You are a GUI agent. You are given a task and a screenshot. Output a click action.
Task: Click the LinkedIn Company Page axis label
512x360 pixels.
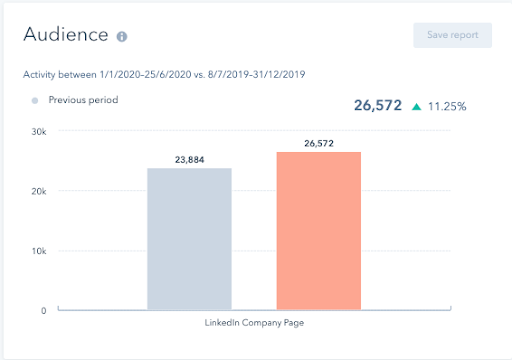254,323
